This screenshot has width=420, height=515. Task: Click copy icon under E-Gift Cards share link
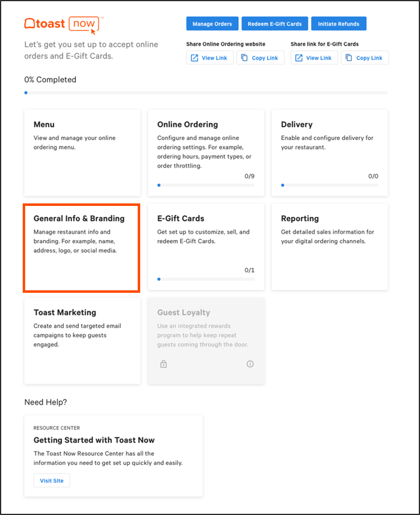point(349,58)
